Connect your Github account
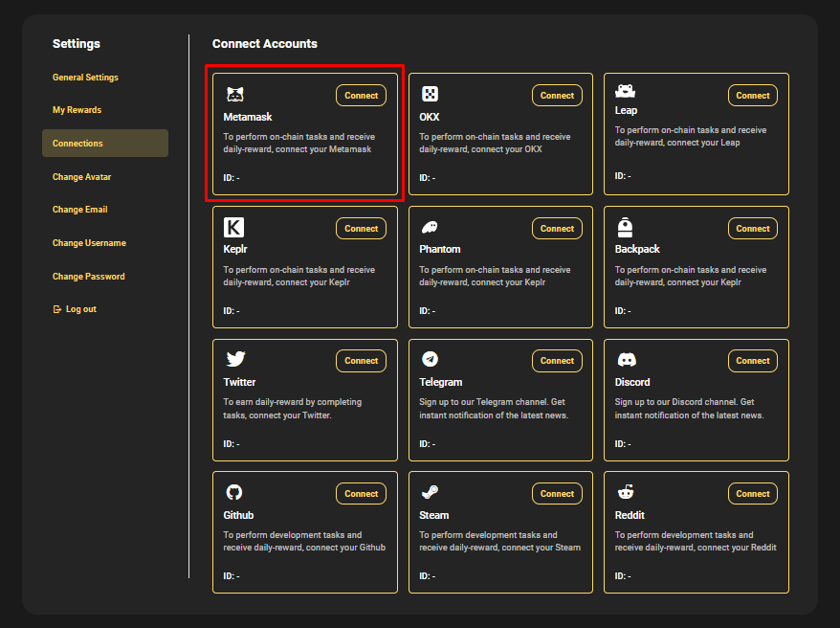This screenshot has width=840, height=628. click(361, 494)
